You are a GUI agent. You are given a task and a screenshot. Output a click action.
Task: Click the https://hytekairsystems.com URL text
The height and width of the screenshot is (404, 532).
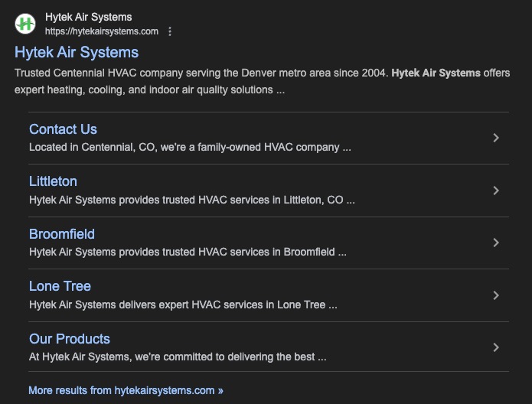pos(102,31)
